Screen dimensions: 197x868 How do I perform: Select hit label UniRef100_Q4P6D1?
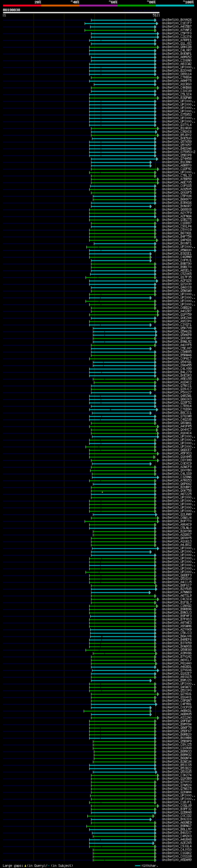[x=176, y=240]
